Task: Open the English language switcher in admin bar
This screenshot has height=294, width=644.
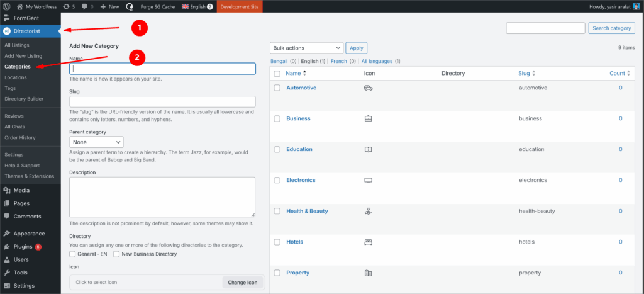Action: pos(196,6)
